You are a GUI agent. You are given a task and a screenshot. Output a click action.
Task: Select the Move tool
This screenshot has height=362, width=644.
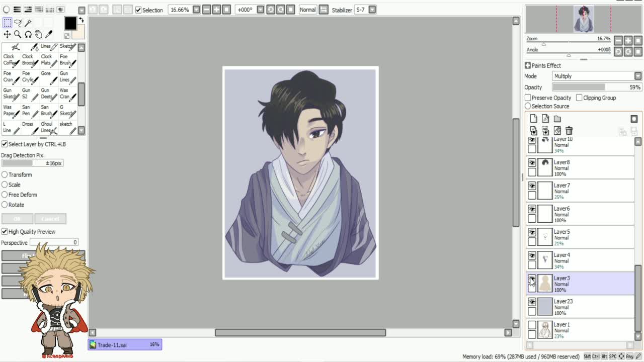coord(7,34)
